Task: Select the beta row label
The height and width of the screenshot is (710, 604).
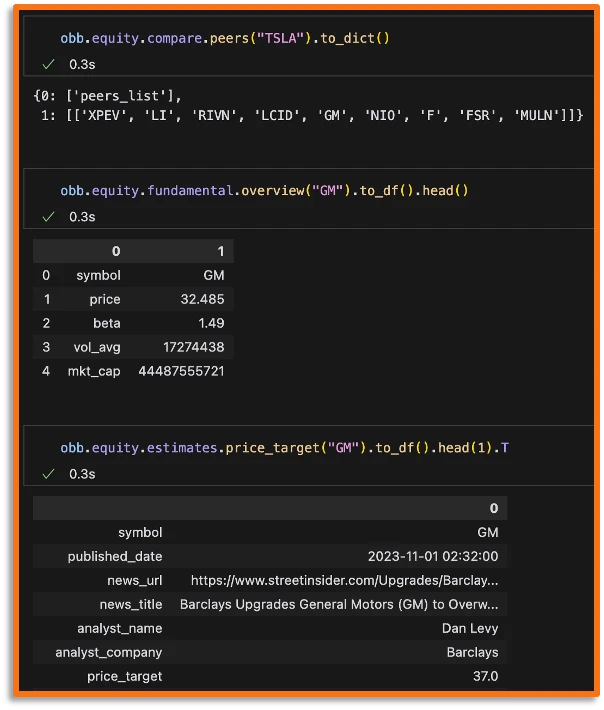Action: click(106, 323)
